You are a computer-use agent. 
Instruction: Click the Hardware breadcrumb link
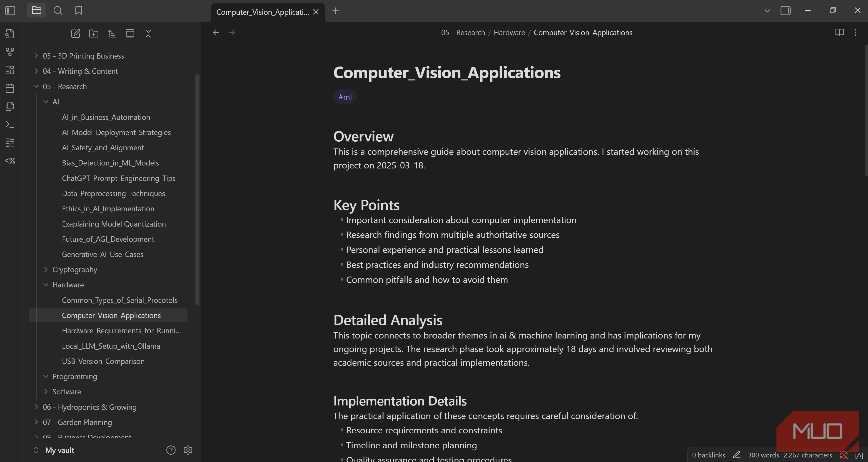pos(509,33)
